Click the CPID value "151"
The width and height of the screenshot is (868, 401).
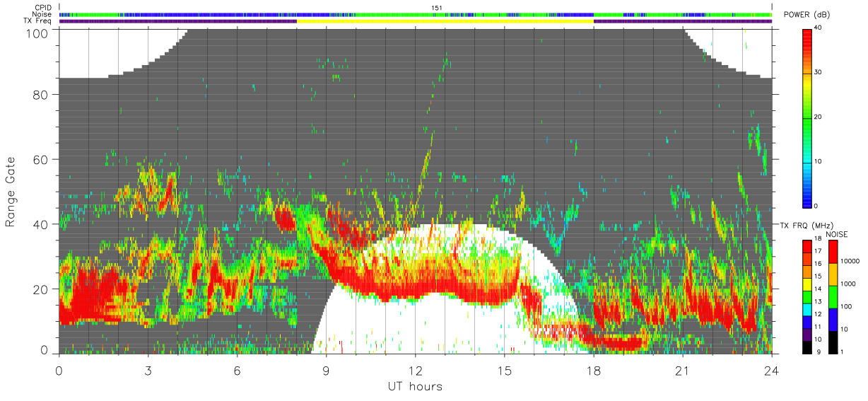(x=436, y=7)
